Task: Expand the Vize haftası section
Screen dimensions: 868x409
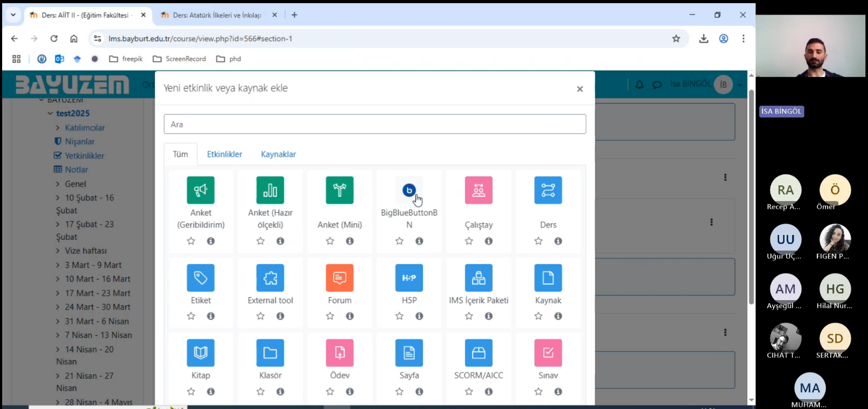Action: (58, 251)
